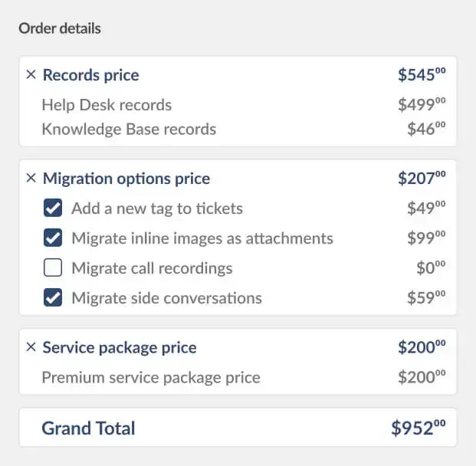
Task: Collapse Service package price X icon
Action: 31,347
